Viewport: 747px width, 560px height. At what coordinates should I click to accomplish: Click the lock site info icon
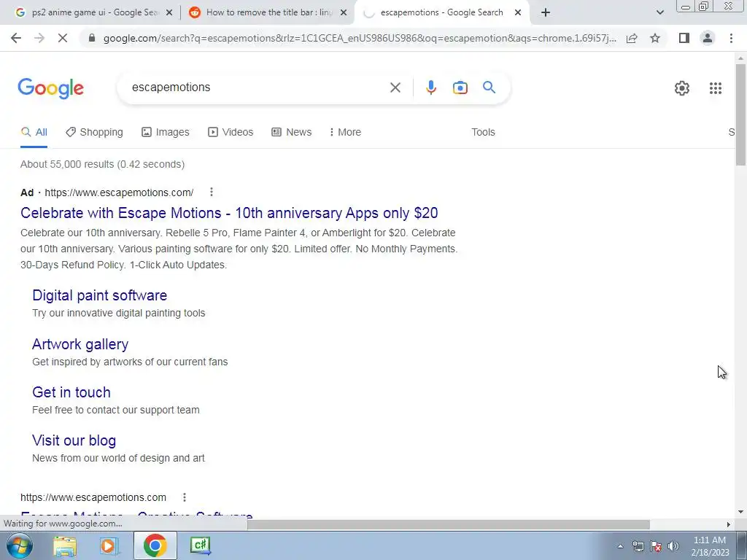click(92, 38)
